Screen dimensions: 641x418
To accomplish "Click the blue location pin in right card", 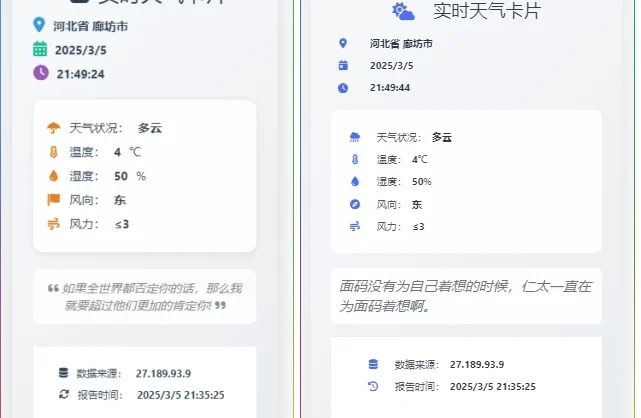I will [343, 43].
